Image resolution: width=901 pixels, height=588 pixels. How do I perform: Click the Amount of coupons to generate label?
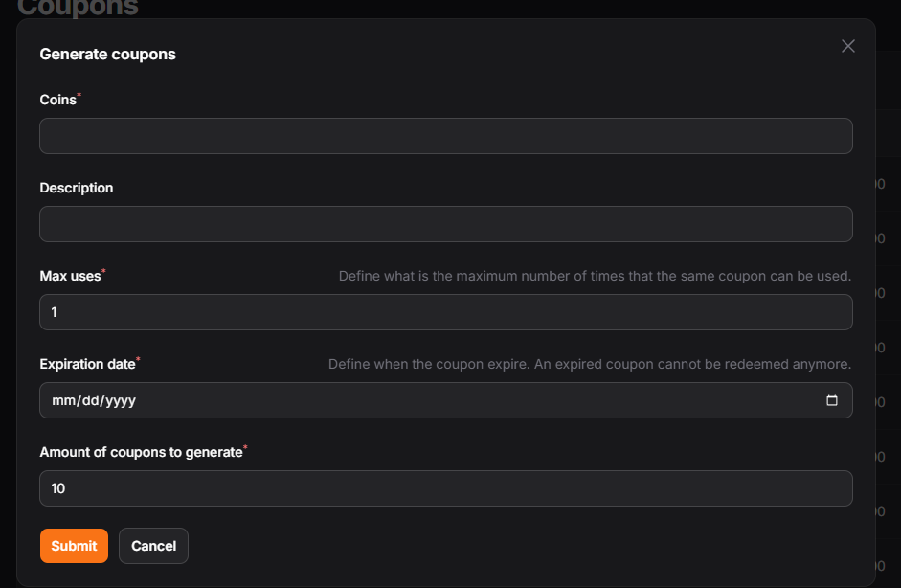[x=141, y=452]
